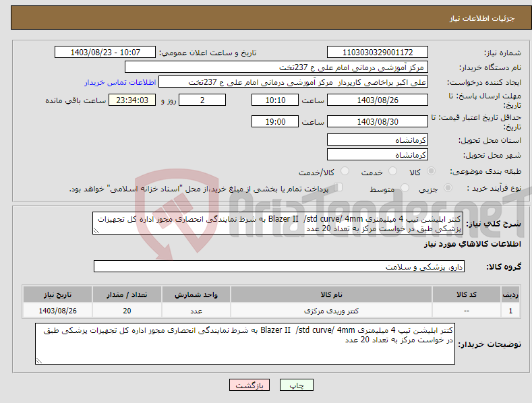Click the response time field 10:10

275,100
